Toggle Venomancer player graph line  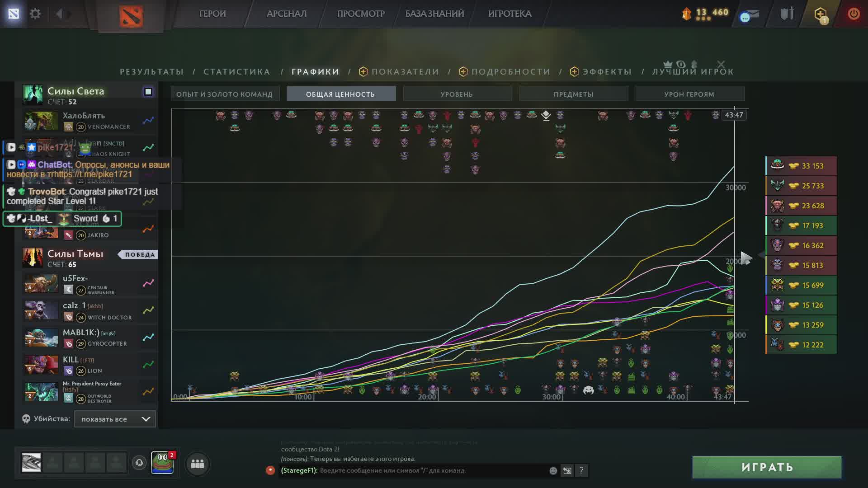click(148, 121)
